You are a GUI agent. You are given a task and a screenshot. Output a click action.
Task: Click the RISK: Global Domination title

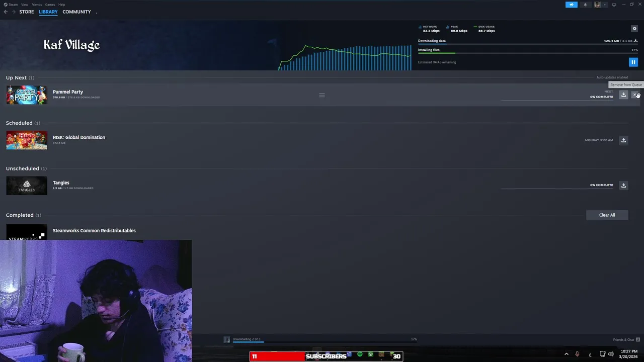point(79,137)
